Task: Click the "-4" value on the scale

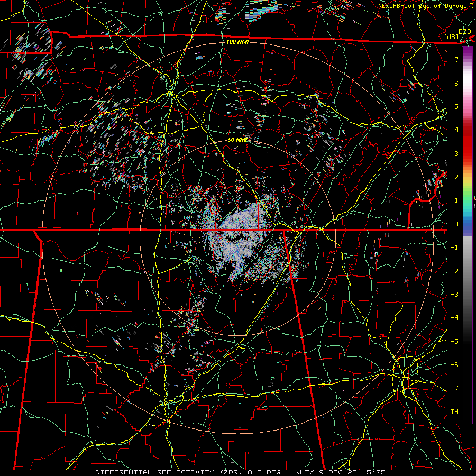Action: point(454,318)
